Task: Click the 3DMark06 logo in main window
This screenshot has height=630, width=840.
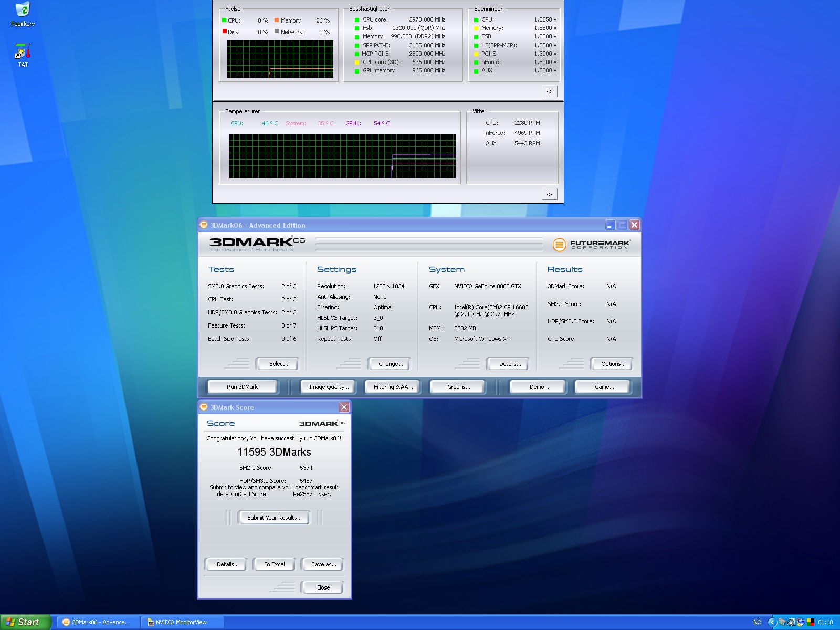Action: (257, 244)
